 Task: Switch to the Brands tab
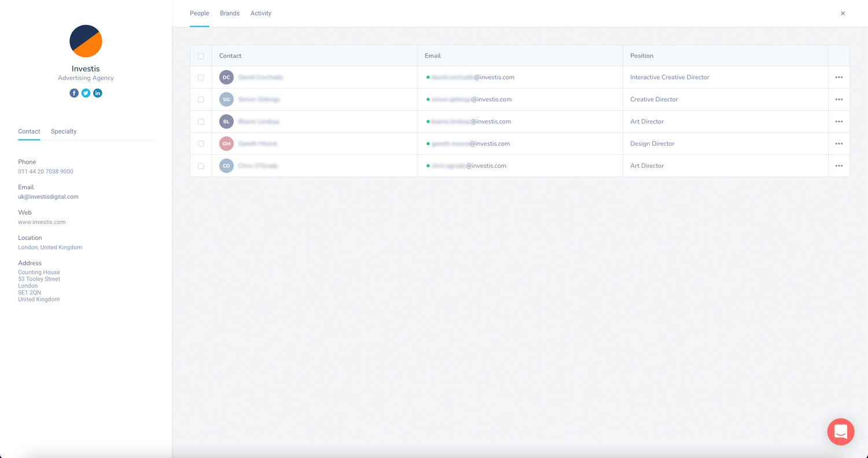pos(230,13)
